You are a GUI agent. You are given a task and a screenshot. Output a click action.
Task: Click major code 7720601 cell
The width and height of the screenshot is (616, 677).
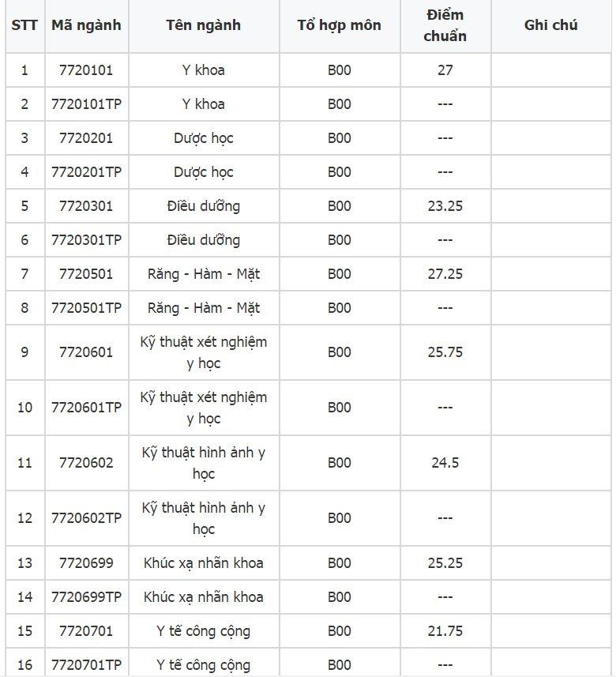86,352
